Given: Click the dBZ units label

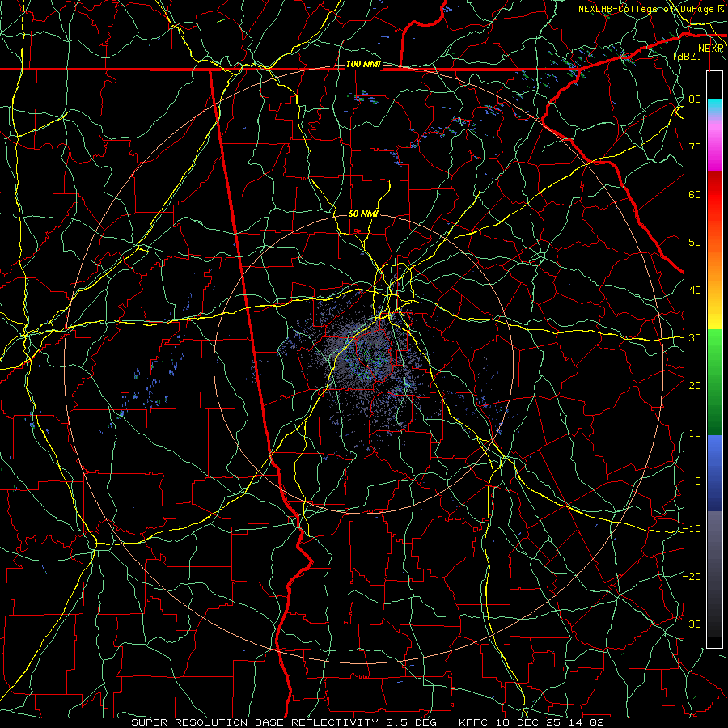Looking at the screenshot, I should pos(687,56).
